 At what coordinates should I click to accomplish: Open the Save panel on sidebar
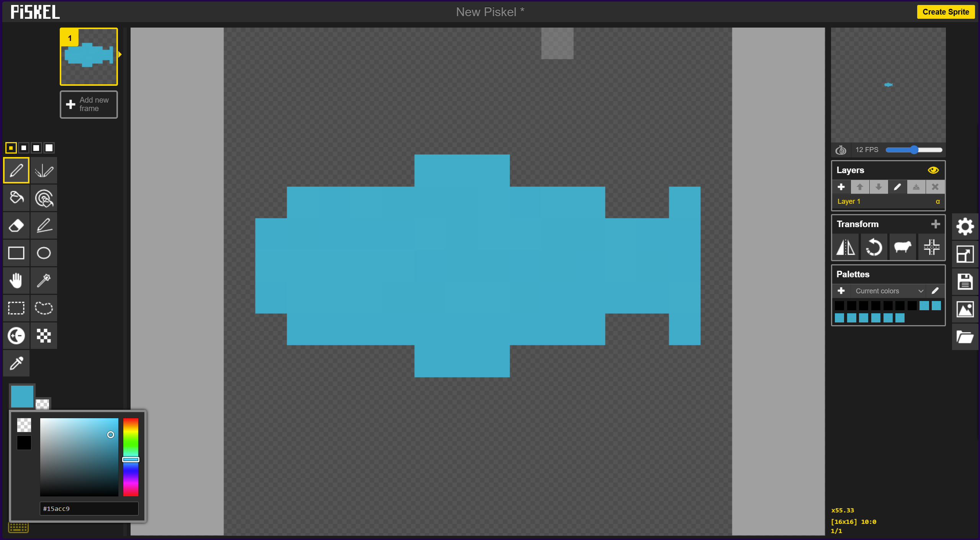(965, 281)
